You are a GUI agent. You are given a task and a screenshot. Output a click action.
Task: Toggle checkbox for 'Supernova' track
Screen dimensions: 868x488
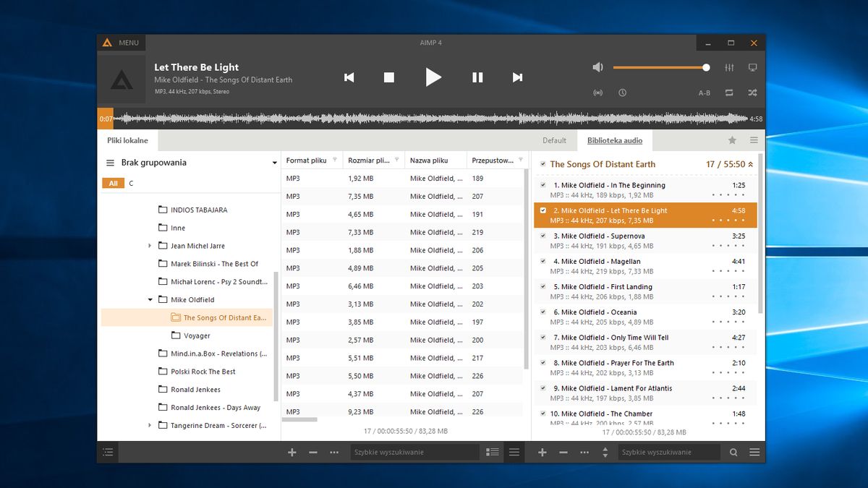[543, 236]
